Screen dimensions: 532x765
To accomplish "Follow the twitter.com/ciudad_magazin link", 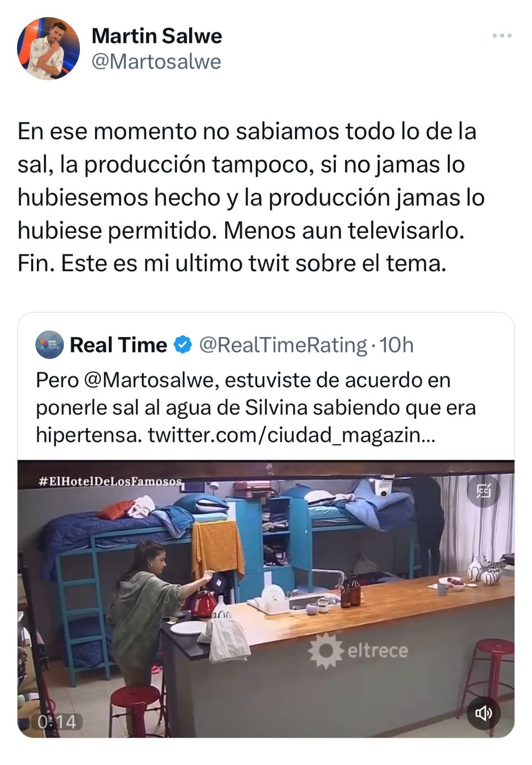I will (292, 435).
